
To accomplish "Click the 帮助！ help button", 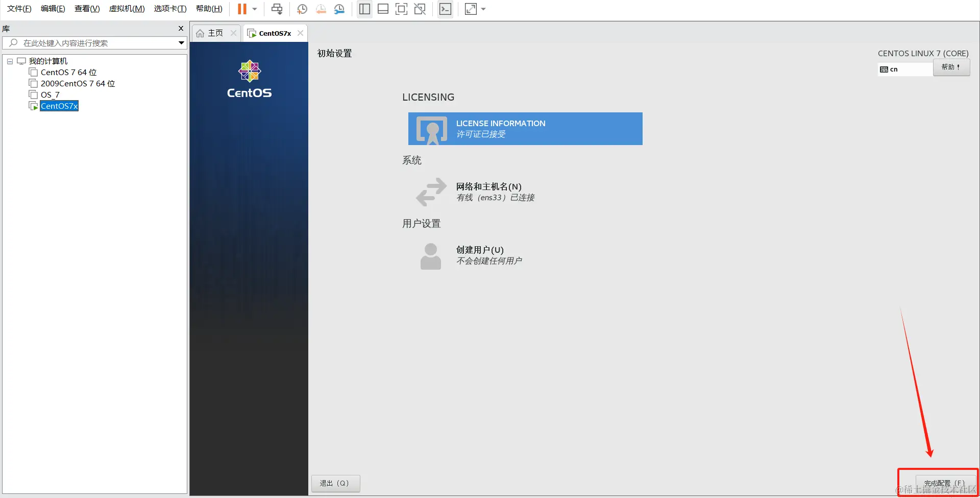I will point(951,67).
